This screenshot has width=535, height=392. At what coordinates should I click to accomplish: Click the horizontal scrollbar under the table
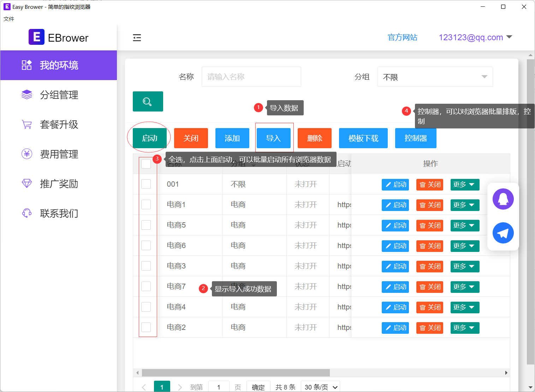pos(236,373)
